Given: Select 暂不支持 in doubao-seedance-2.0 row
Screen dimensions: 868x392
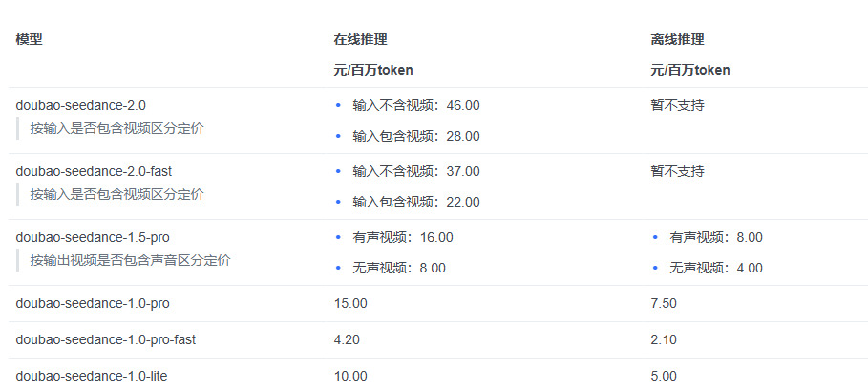Looking at the screenshot, I should point(678,105).
